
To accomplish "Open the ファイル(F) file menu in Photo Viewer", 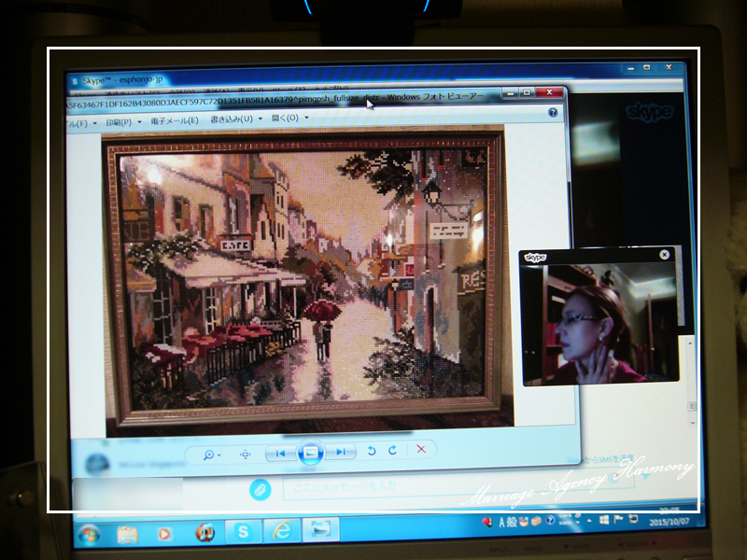I will click(82, 123).
